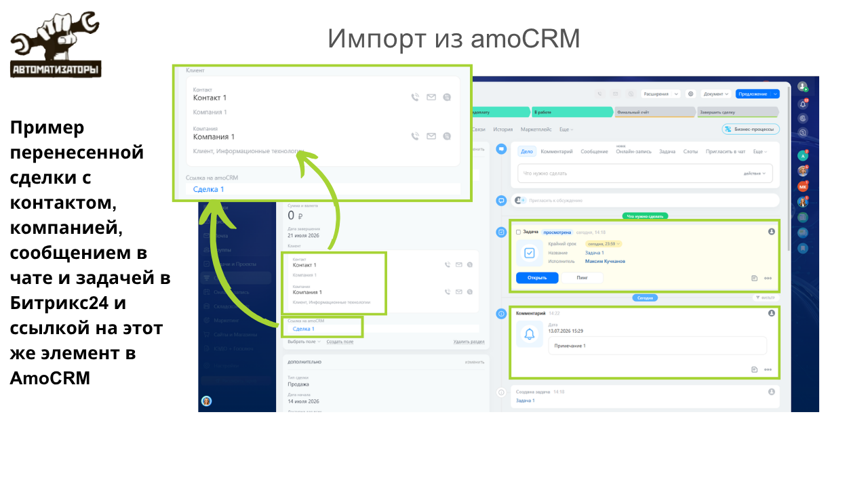Image resolution: width=868 pixels, height=488 pixels.
Task: Click the Пригласить к обсуждению field
Action: (x=645, y=200)
